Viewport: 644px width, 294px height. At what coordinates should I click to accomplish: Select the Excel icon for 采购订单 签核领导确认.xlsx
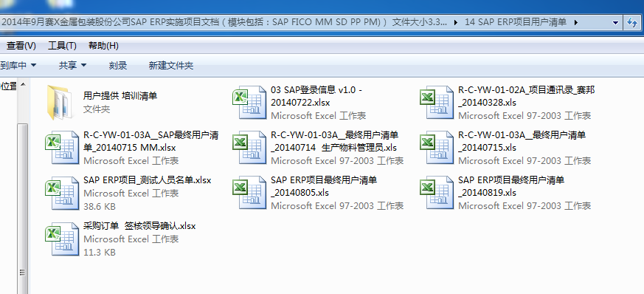(62, 239)
